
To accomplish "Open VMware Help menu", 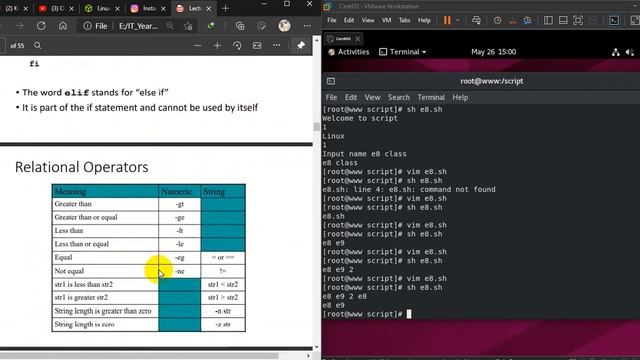I will coord(424,20).
